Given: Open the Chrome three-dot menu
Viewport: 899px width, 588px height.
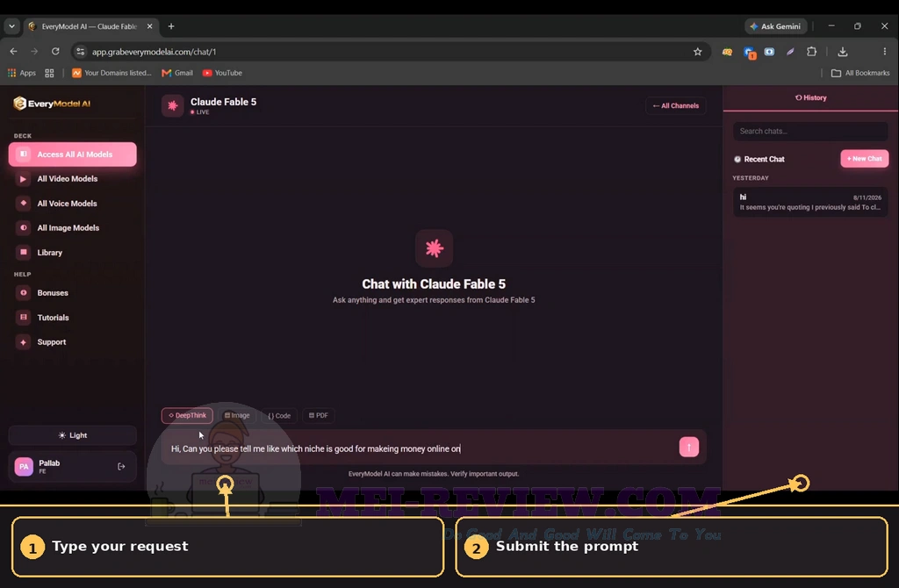Looking at the screenshot, I should tap(885, 52).
